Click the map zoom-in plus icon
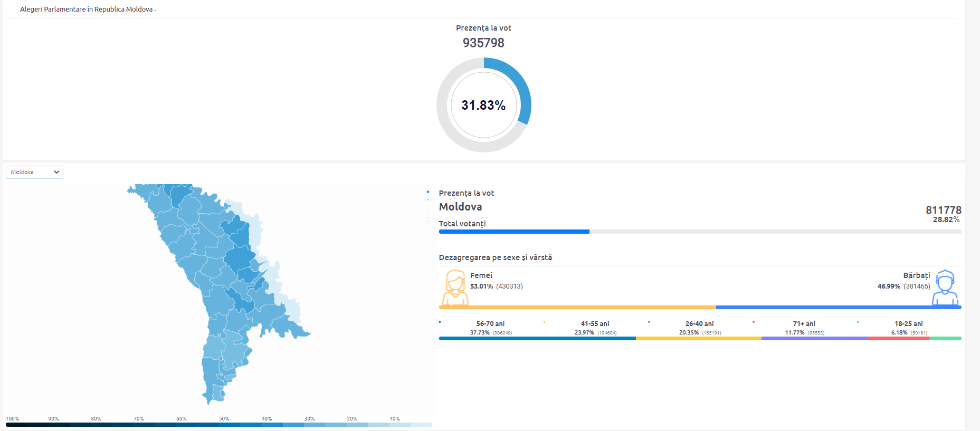Image resolution: width=980 pixels, height=431 pixels. pyautogui.click(x=428, y=199)
